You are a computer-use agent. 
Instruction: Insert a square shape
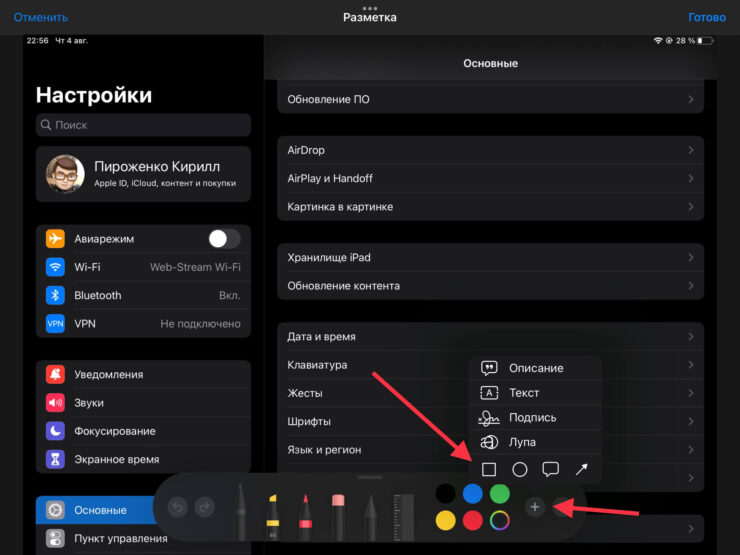(489, 469)
